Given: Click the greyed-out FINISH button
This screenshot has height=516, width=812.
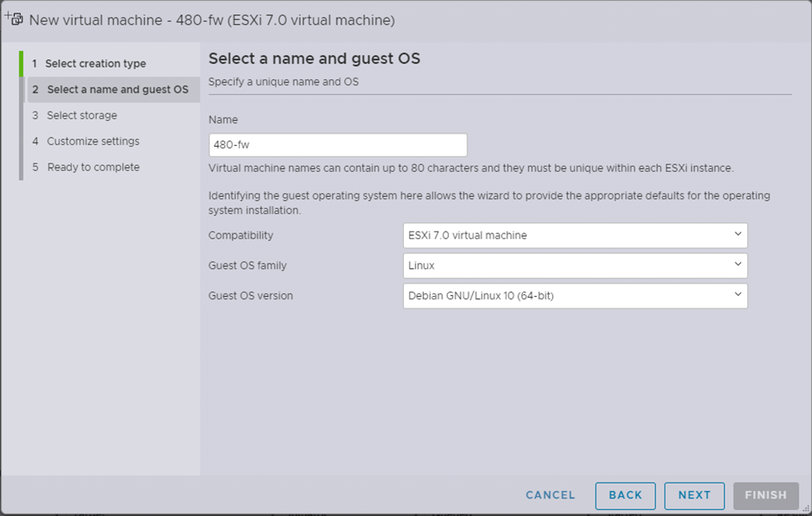Looking at the screenshot, I should coord(765,496).
